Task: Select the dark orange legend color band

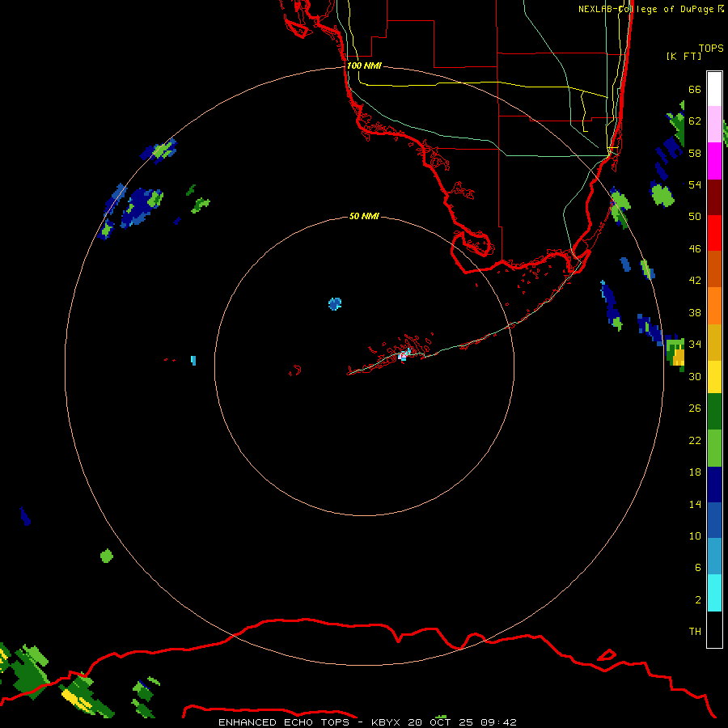Action: click(x=714, y=269)
